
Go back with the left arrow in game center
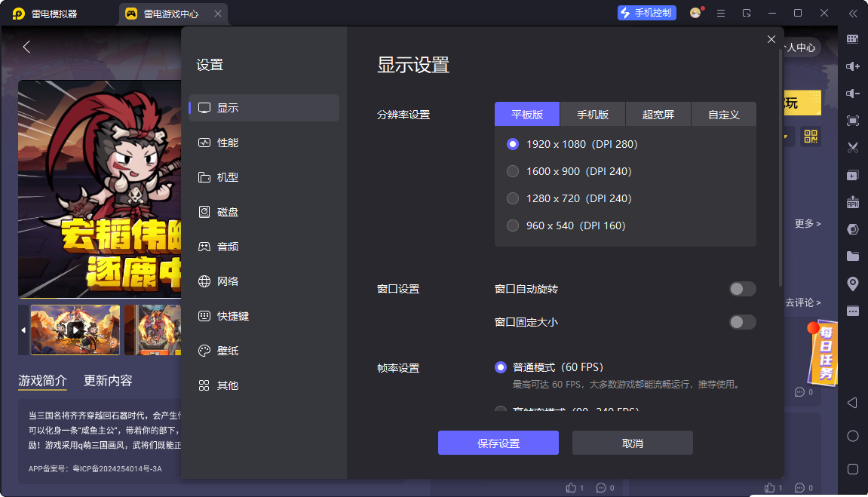pyautogui.click(x=26, y=47)
